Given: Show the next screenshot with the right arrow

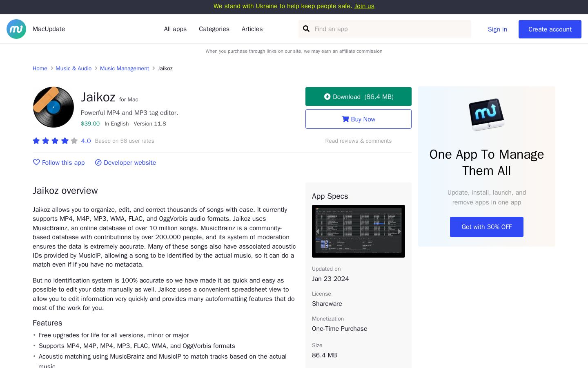Looking at the screenshot, I should coord(399,231).
